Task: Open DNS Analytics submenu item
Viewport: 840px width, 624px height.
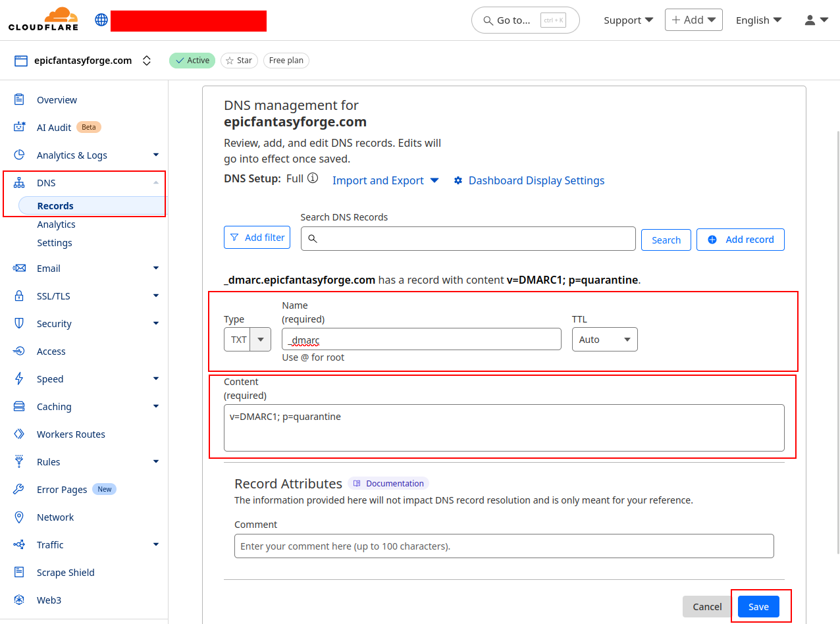Action: [56, 224]
